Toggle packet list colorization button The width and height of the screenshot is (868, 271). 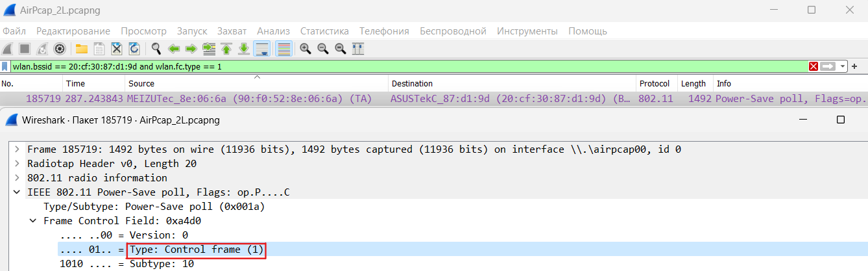click(x=283, y=48)
